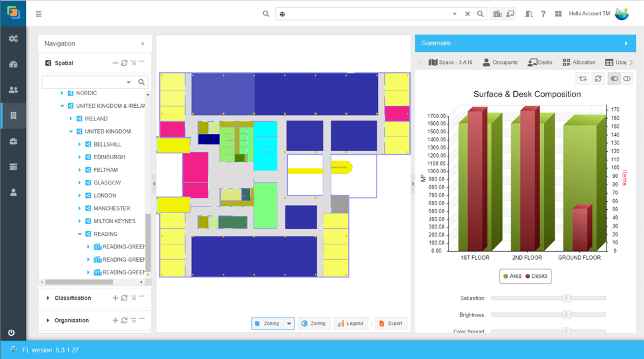Select the MANCHESTER tree item
This screenshot has height=359, width=644.
[x=112, y=208]
